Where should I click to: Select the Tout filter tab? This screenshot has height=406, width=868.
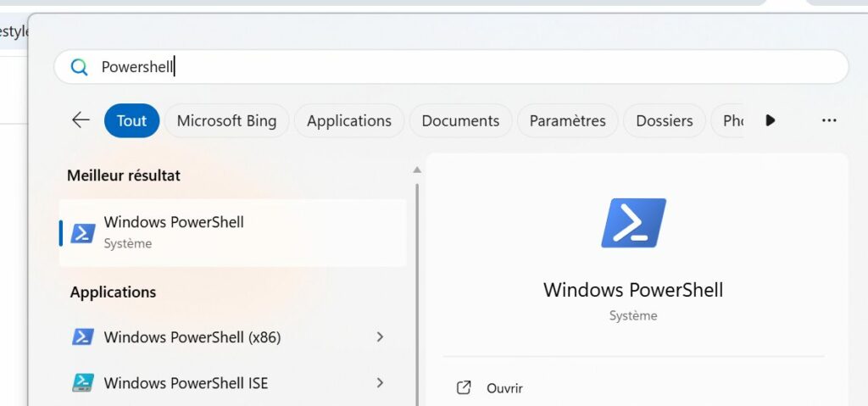coord(131,120)
